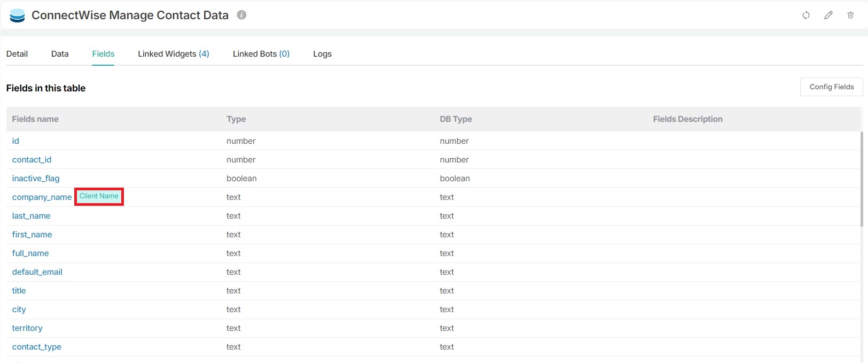The width and height of the screenshot is (868, 363).
Task: Click the fields table vertical scrollbar
Action: click(862, 179)
